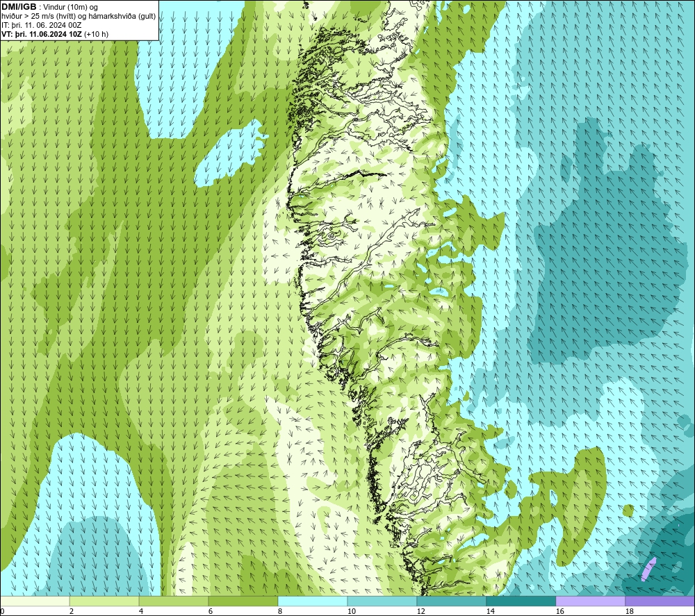Click the legend scale value '10'
Image resolution: width=695 pixels, height=616 pixels.
point(351,612)
